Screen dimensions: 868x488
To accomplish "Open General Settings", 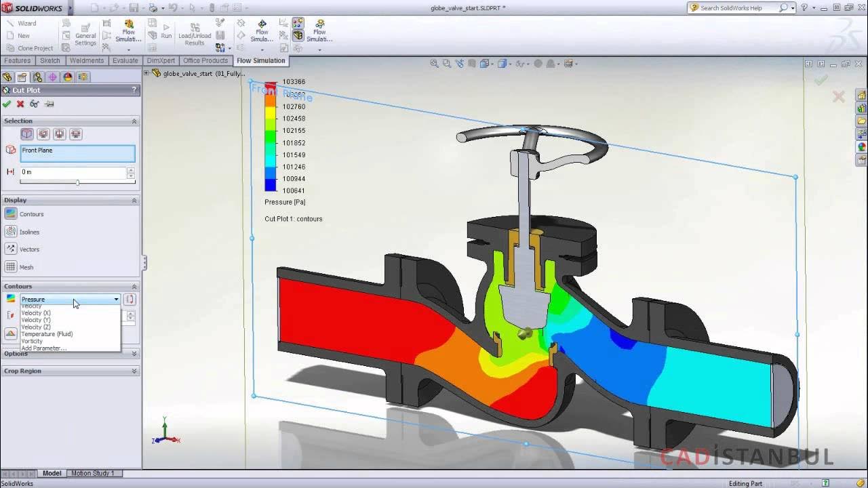I will coord(85,34).
